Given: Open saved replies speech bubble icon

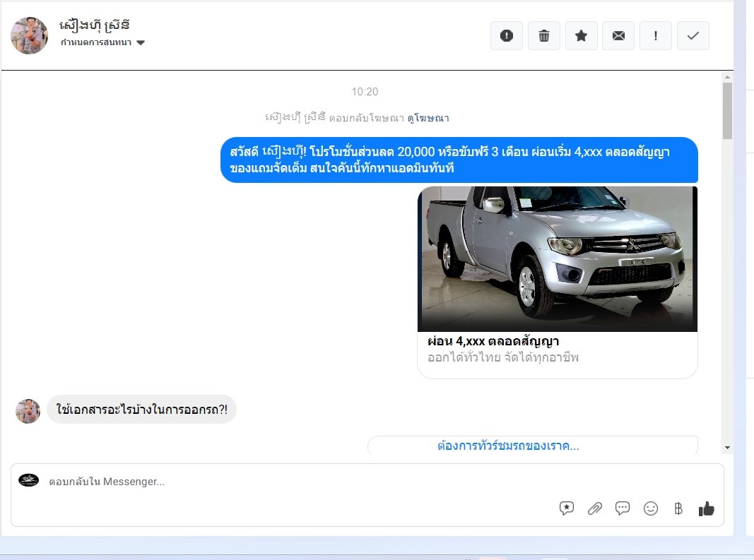Looking at the screenshot, I should [x=567, y=508].
